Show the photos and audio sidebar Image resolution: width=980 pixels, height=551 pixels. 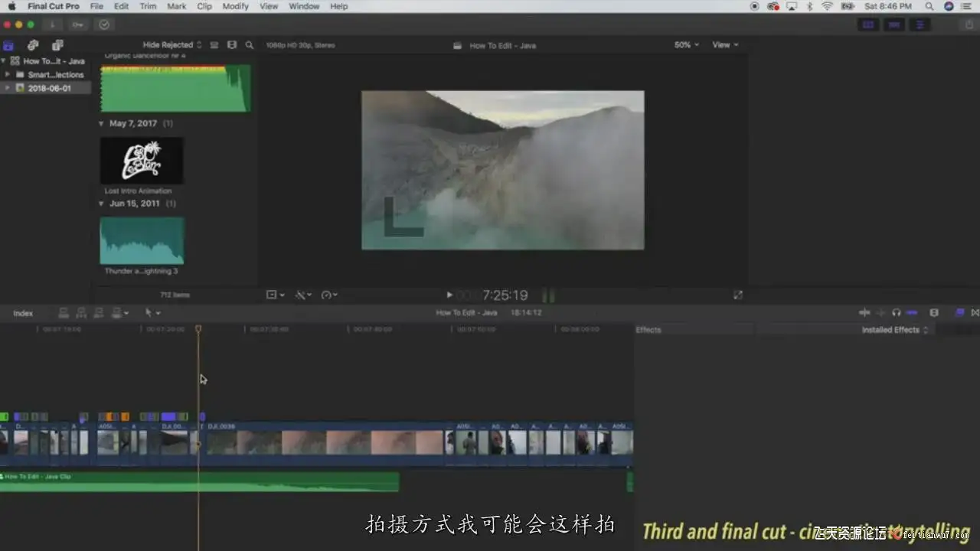coord(33,45)
